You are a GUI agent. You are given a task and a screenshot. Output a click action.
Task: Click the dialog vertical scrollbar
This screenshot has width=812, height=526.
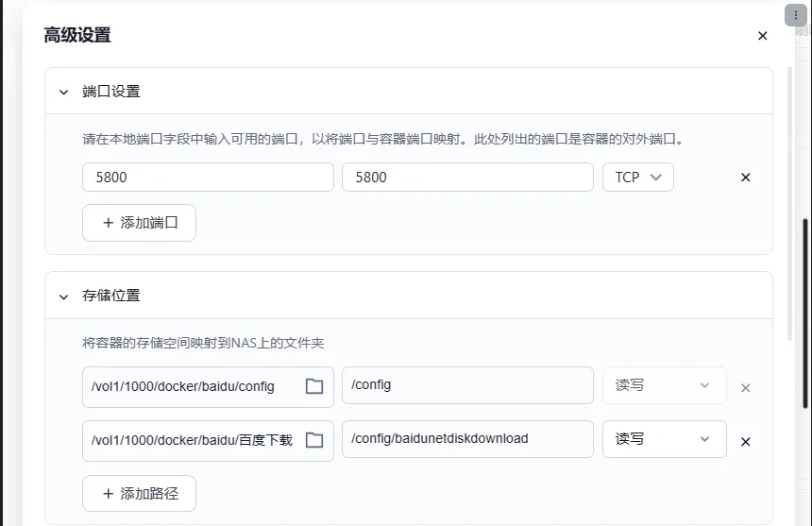[804, 312]
